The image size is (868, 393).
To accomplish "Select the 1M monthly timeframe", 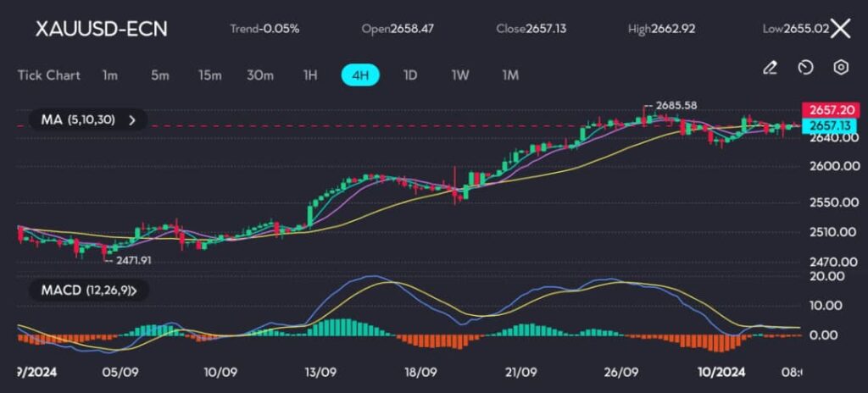I will [510, 75].
